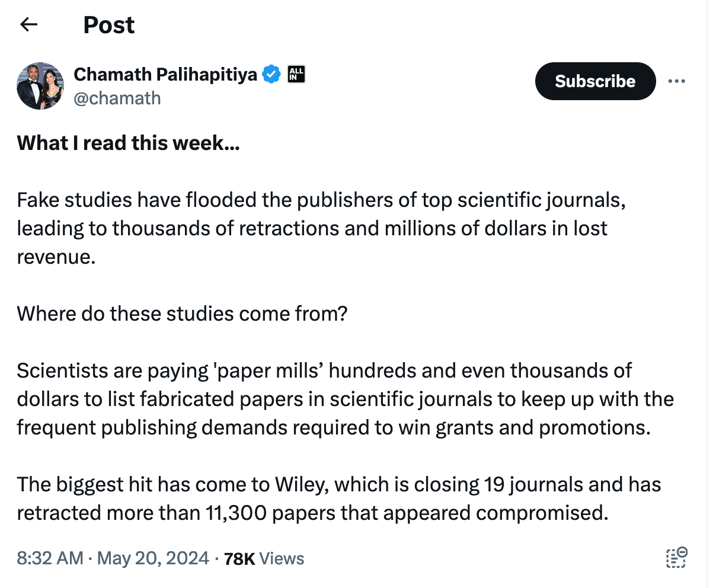Click the ALL IN affiliation badge
The height and width of the screenshot is (588, 716).
pos(296,74)
